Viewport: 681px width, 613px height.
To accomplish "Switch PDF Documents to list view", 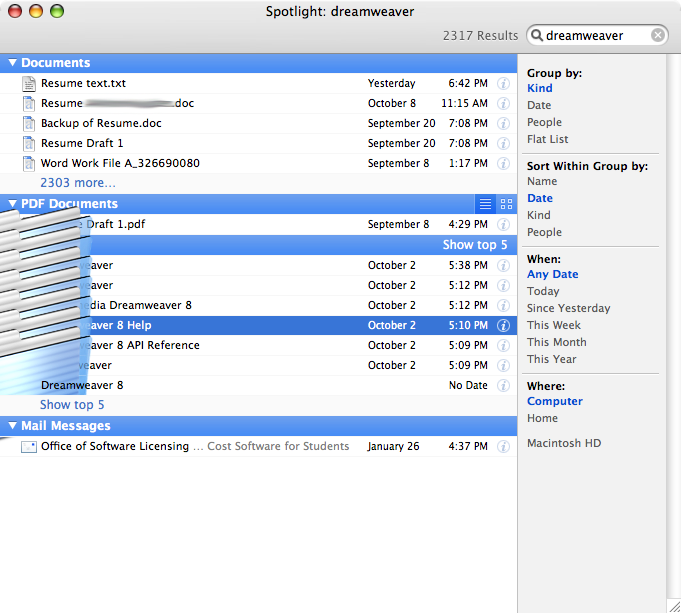I will point(485,204).
